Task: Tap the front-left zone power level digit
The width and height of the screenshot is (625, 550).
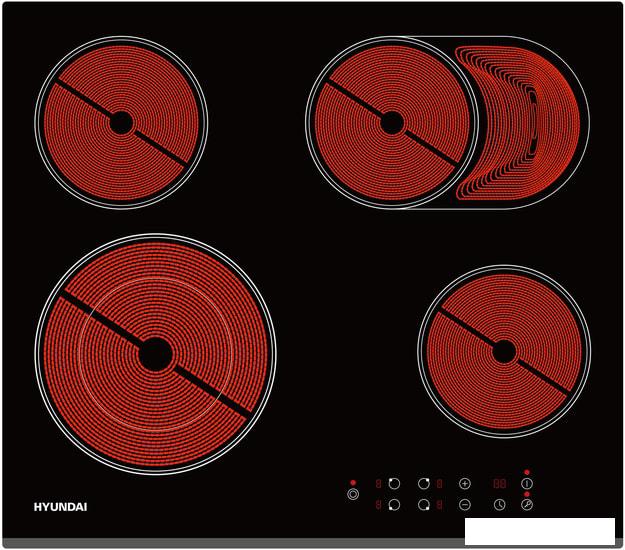Action: click(378, 505)
